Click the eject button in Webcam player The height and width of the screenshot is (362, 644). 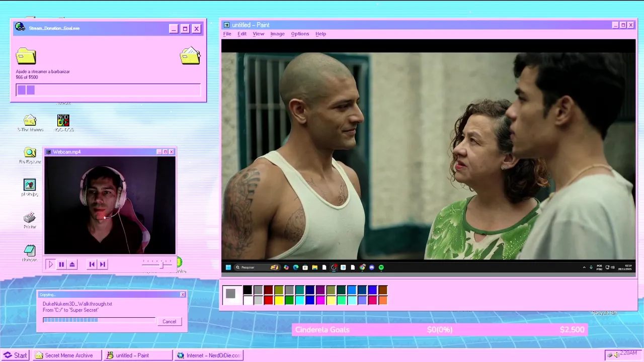(x=72, y=264)
